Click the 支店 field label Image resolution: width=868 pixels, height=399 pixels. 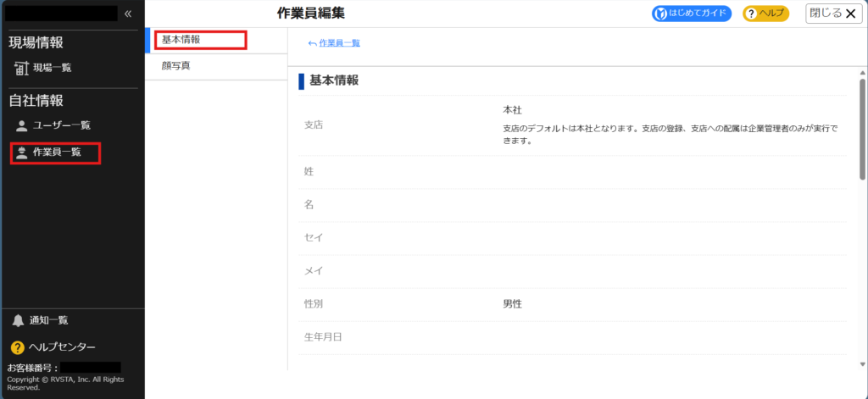click(314, 125)
